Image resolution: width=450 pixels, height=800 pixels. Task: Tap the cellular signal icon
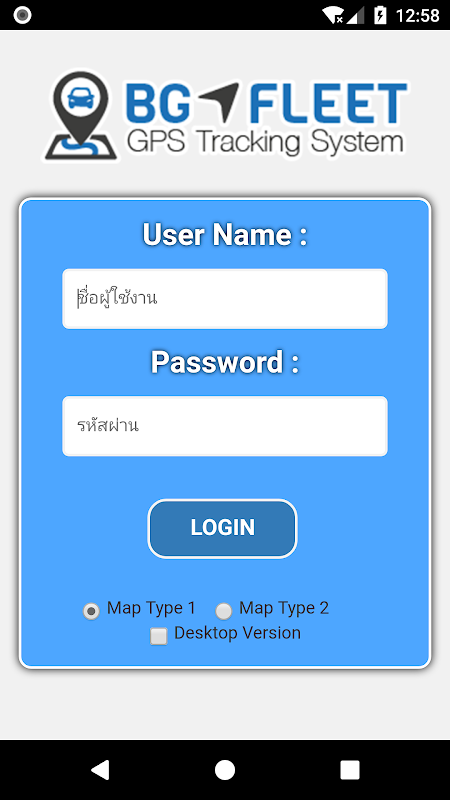[x=356, y=15]
